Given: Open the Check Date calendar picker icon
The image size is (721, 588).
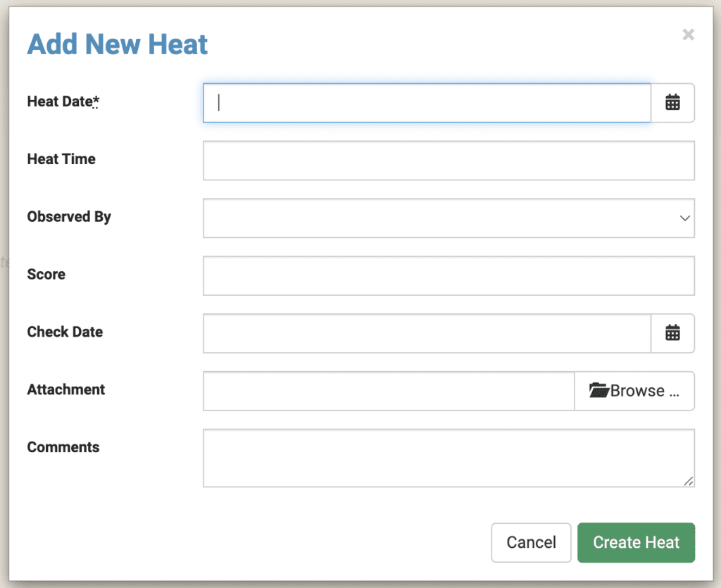Looking at the screenshot, I should pyautogui.click(x=672, y=332).
